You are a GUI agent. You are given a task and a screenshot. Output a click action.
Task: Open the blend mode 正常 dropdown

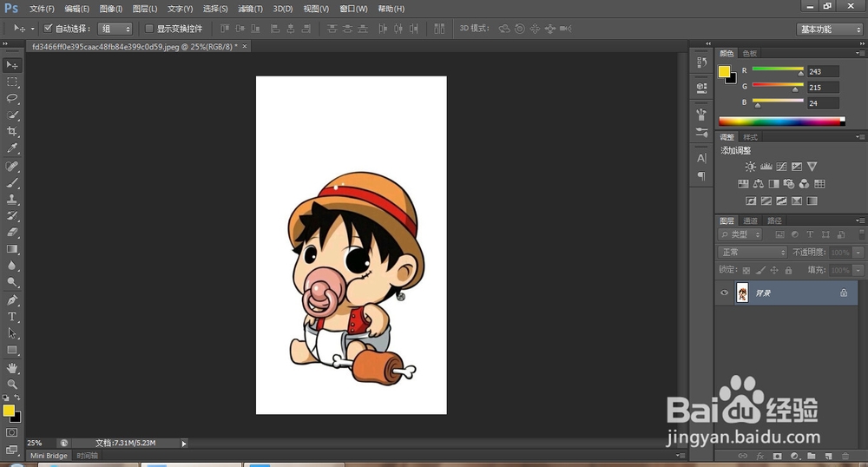pos(753,253)
